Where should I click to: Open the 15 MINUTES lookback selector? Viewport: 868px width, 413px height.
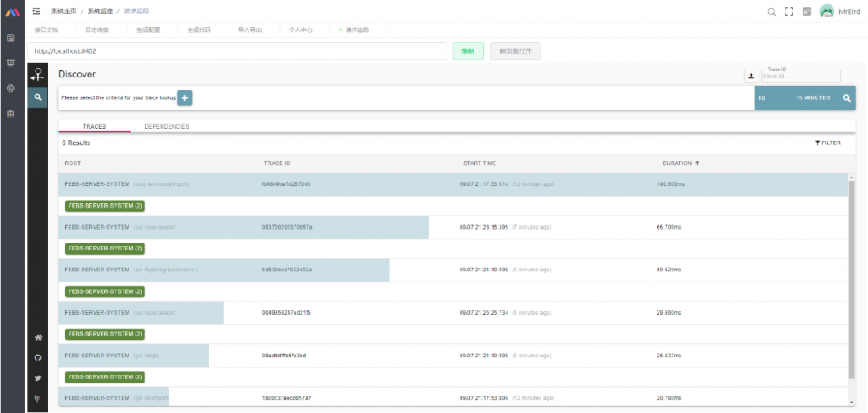[812, 98]
